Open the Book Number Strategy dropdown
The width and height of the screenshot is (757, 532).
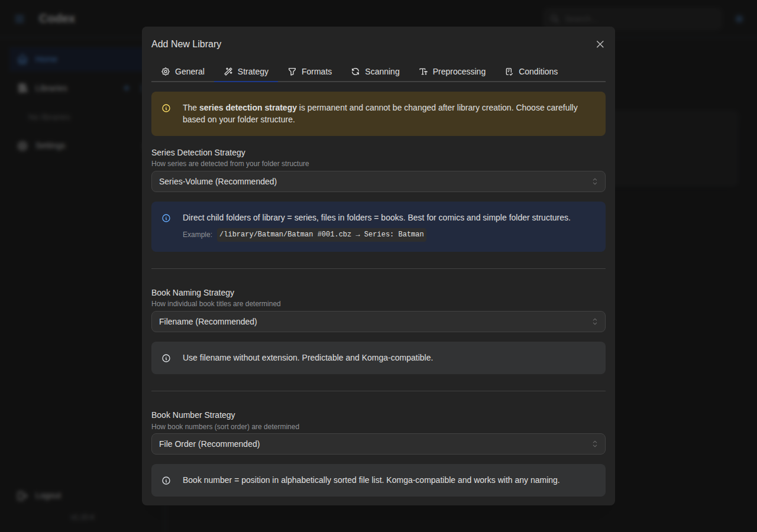378,444
